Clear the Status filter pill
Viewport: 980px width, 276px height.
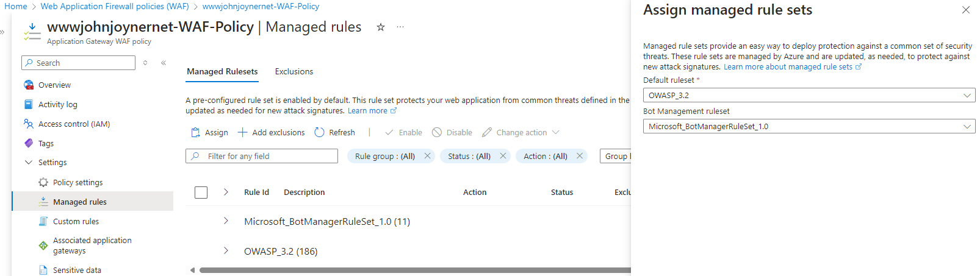[503, 156]
